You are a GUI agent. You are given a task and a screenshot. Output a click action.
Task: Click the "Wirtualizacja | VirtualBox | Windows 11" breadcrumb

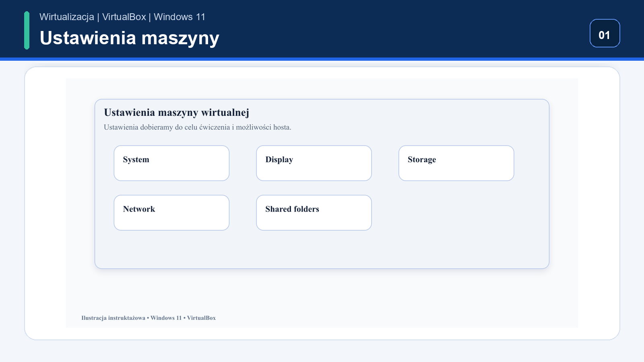point(122,17)
